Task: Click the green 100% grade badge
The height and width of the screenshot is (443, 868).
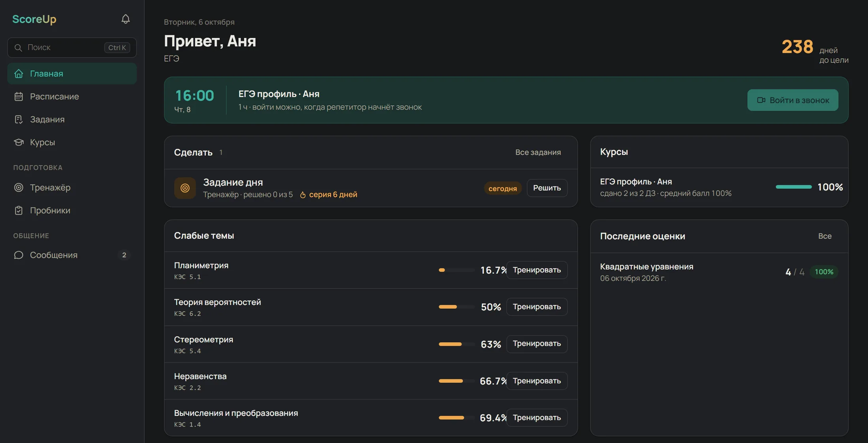Action: click(x=824, y=272)
